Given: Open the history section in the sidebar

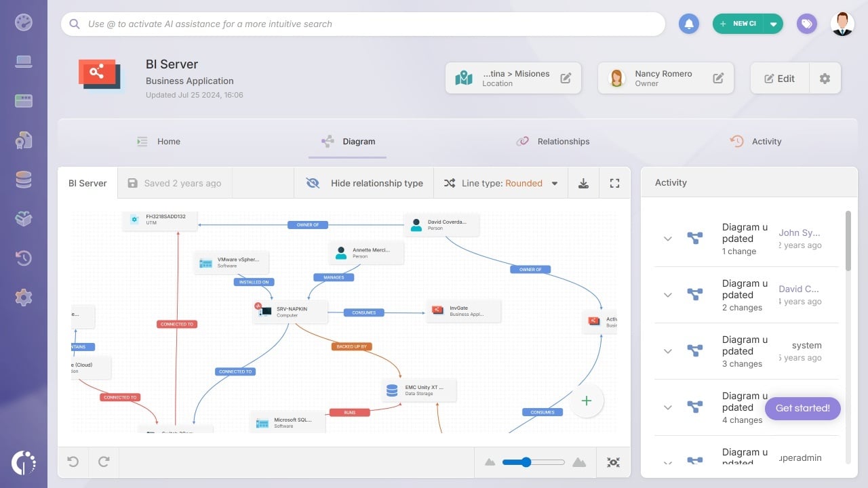Looking at the screenshot, I should [24, 258].
